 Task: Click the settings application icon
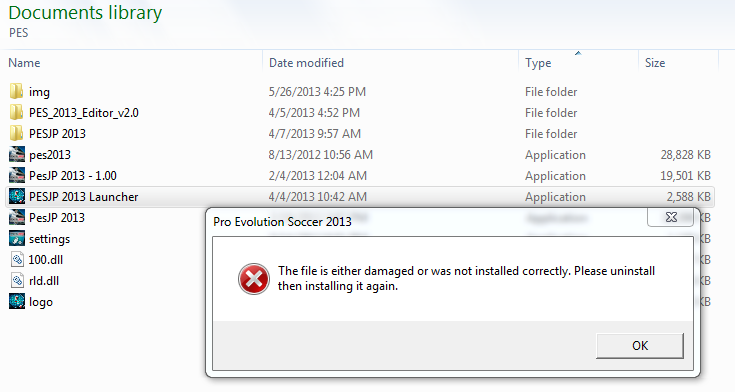tap(17, 238)
